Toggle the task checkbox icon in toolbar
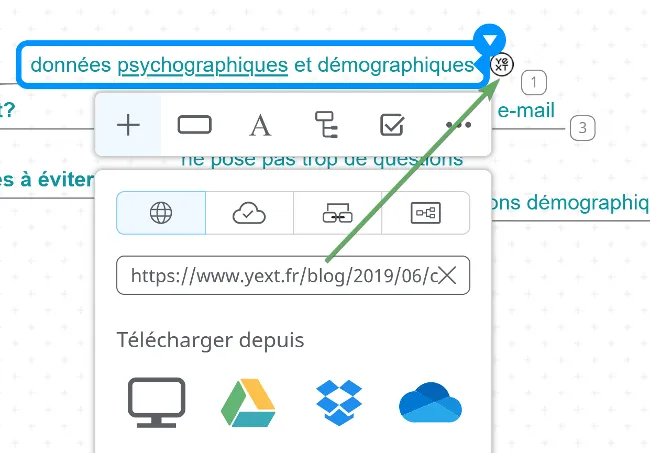 point(392,125)
